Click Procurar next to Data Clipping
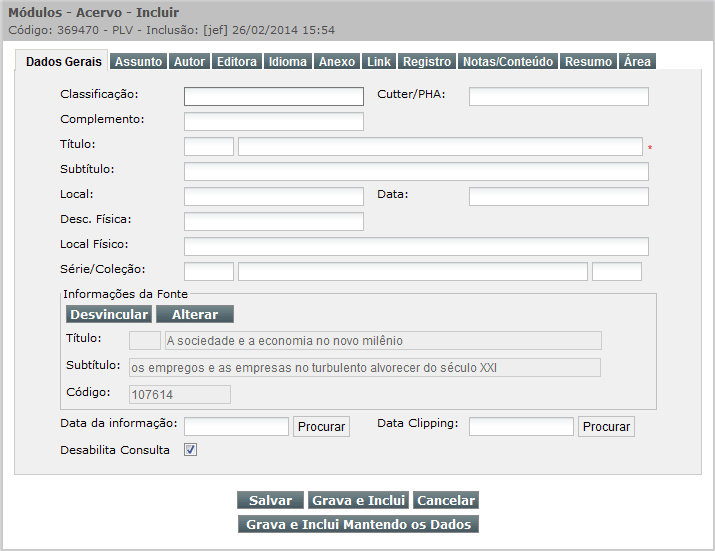715x551 pixels. point(607,427)
